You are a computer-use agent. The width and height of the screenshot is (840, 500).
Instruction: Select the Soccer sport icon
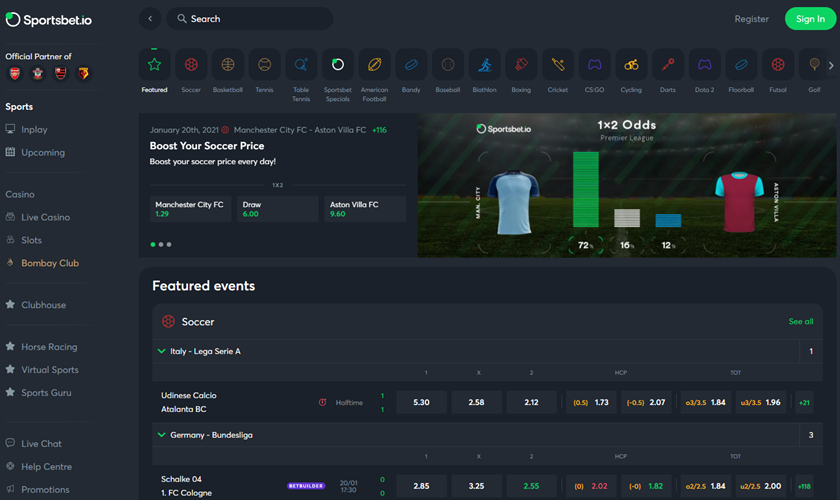tap(191, 65)
